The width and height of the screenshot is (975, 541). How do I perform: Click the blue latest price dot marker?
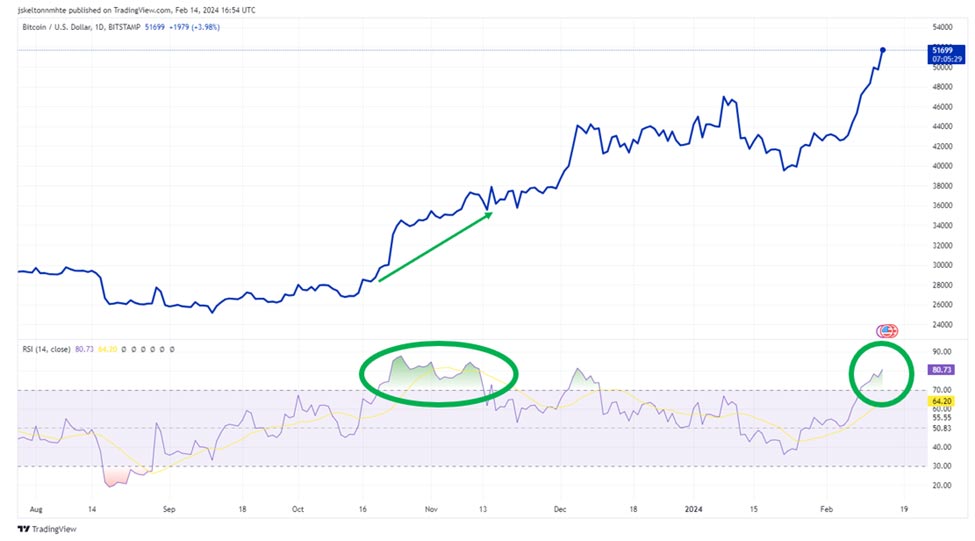pos(882,49)
